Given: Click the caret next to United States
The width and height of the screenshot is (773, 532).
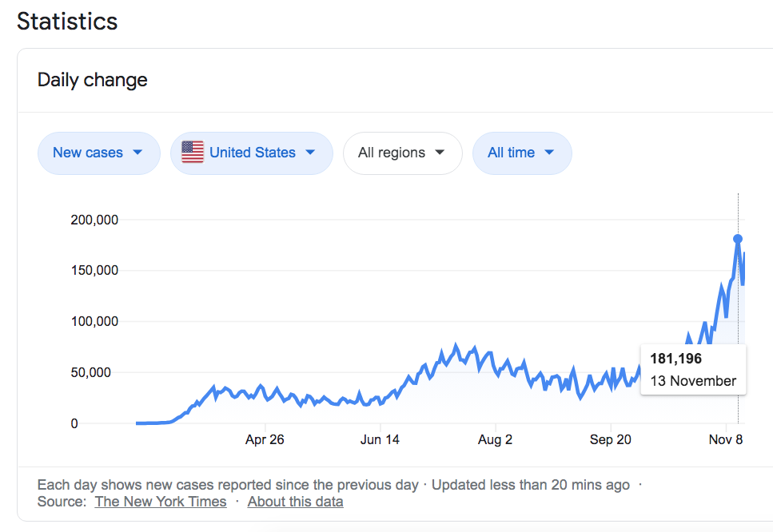Looking at the screenshot, I should 310,153.
